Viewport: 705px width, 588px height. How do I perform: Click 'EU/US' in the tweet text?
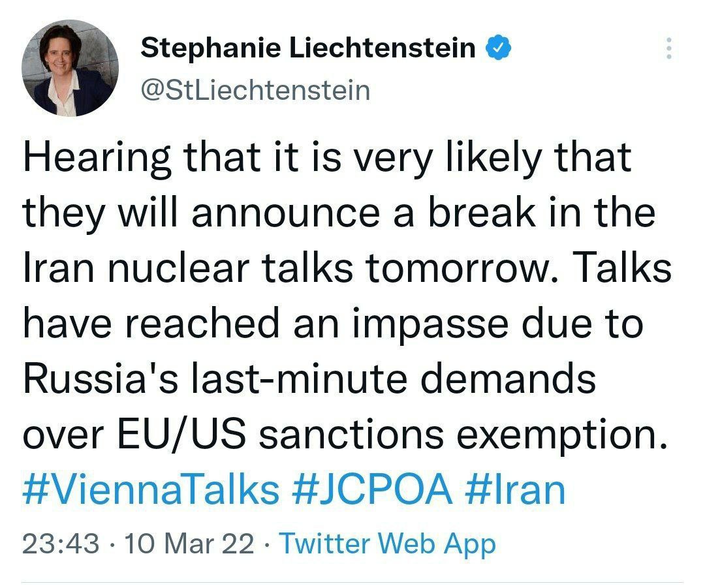click(x=182, y=434)
